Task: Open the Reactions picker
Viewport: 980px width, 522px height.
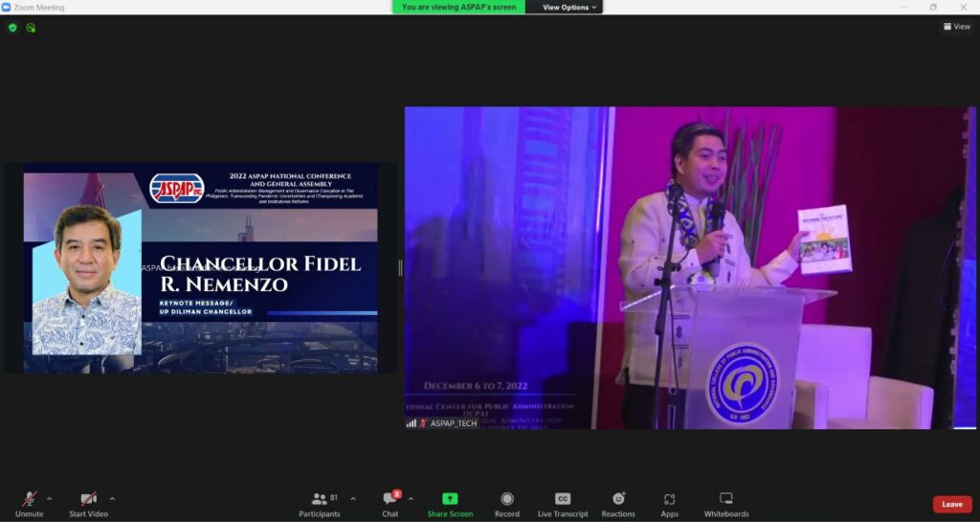Action: pyautogui.click(x=618, y=499)
